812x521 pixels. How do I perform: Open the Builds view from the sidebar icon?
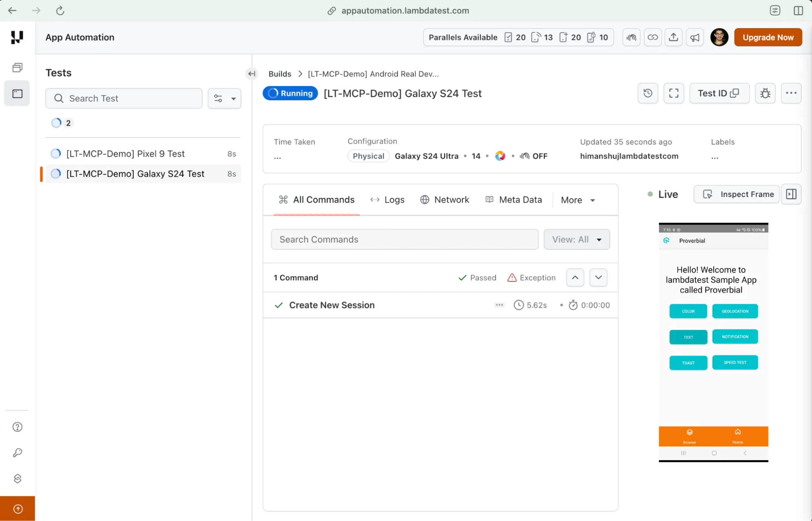coord(17,68)
